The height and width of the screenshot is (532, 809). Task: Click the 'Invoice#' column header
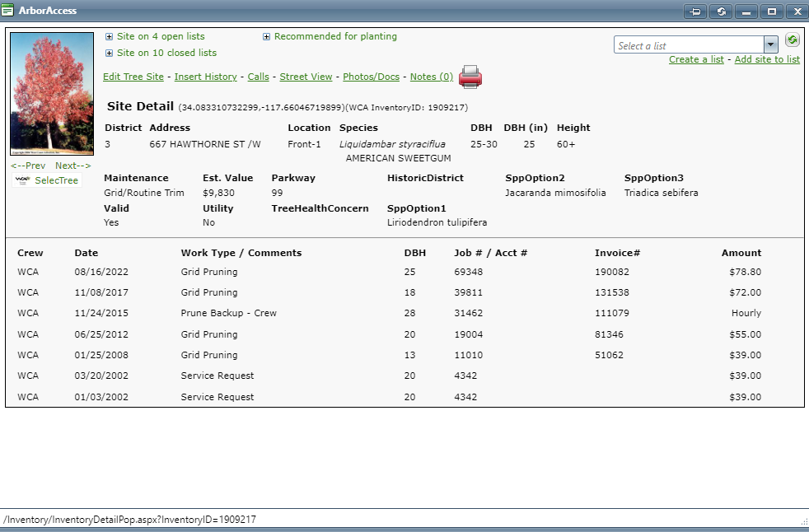click(x=617, y=253)
